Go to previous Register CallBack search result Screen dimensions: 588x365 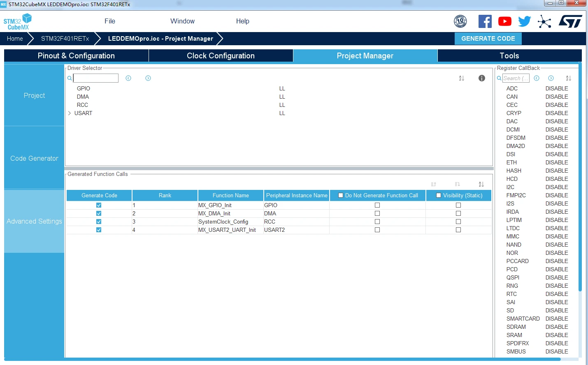tap(537, 78)
